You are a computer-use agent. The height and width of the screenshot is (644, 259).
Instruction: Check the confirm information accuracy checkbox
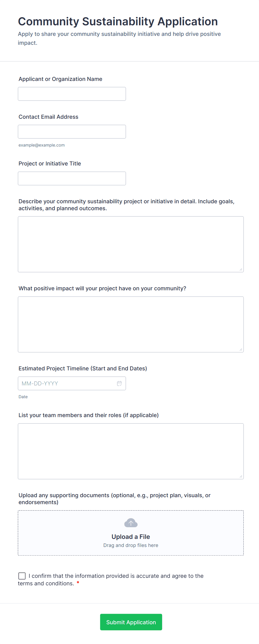(x=22, y=576)
